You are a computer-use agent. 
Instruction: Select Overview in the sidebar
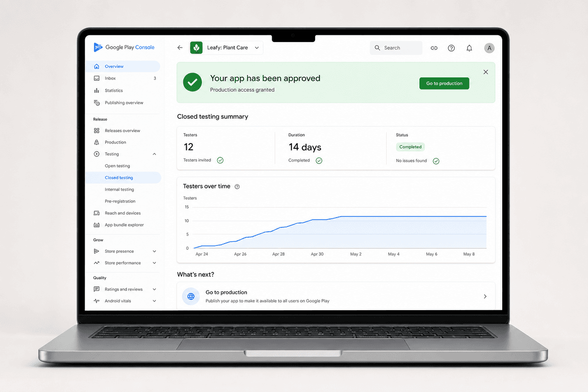point(122,66)
